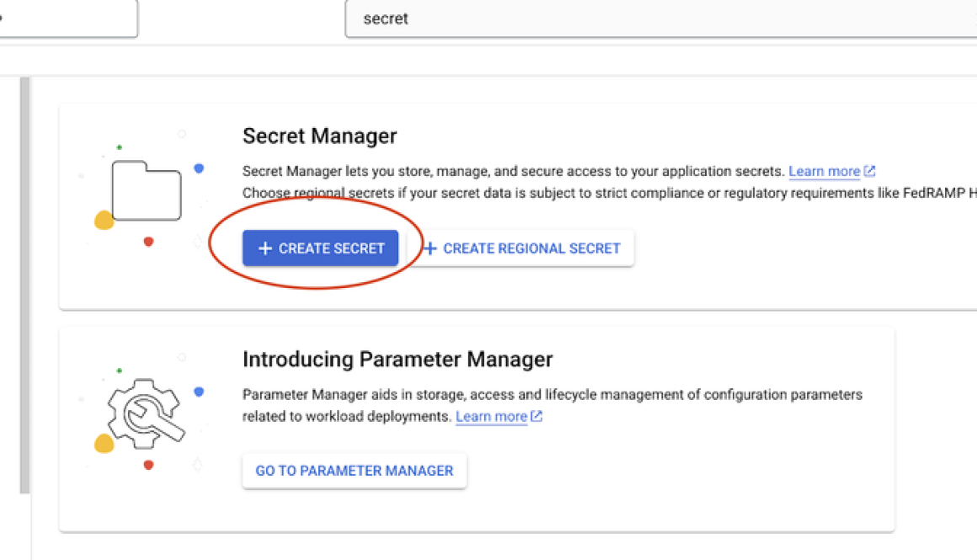Click Go To Parameter Manager
This screenshot has width=977, height=560.
354,470
